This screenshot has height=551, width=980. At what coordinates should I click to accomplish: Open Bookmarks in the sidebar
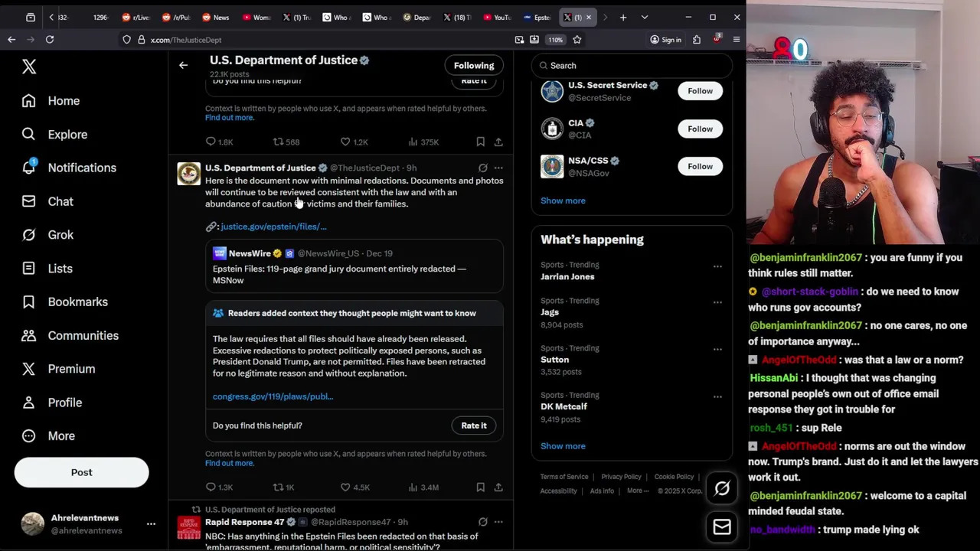click(x=64, y=302)
